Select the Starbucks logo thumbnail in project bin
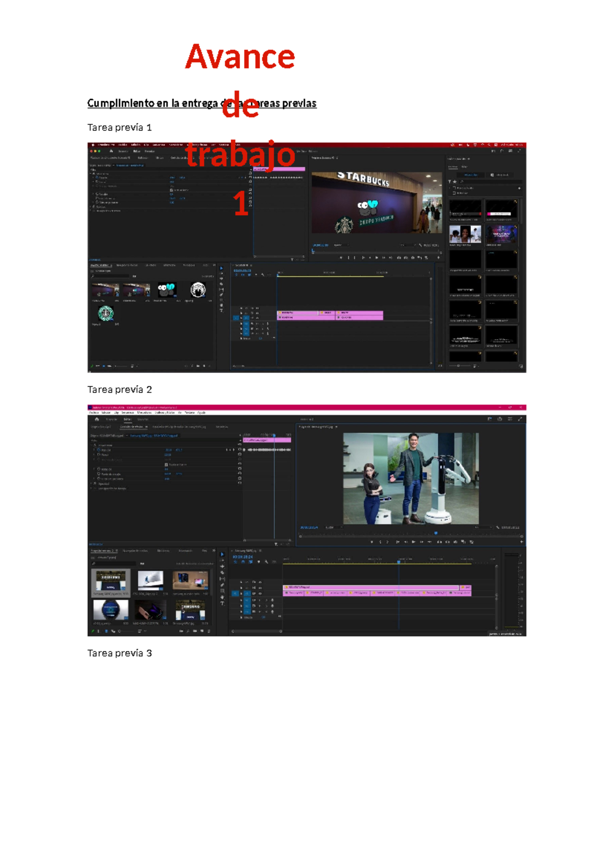 (106, 313)
